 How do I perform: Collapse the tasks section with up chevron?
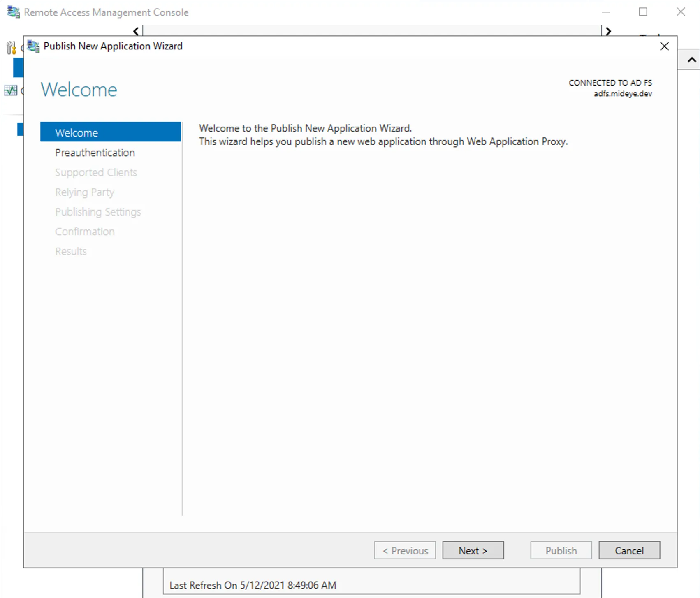tap(692, 60)
